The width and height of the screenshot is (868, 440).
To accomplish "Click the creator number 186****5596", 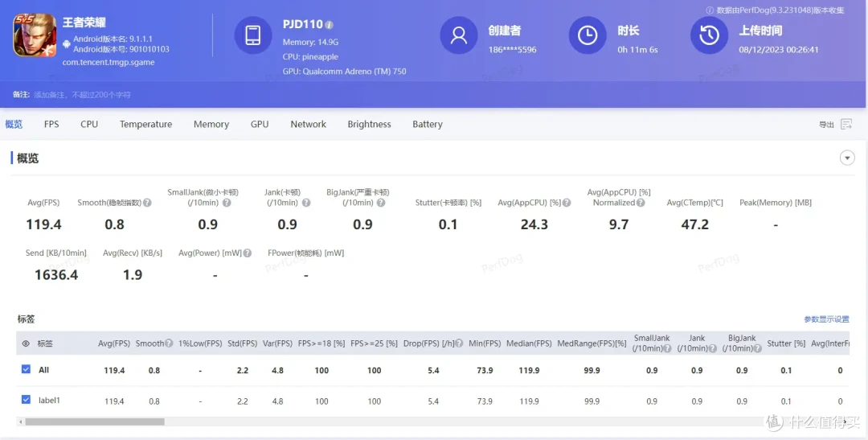I will point(512,49).
